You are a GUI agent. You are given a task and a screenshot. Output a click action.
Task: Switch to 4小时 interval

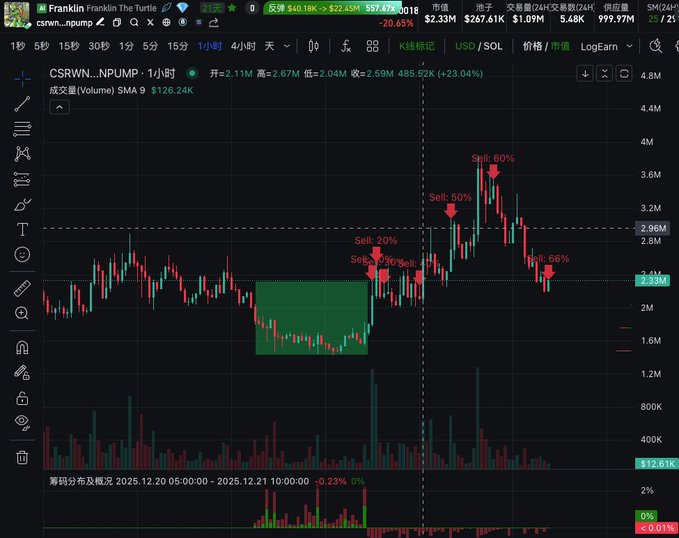pyautogui.click(x=243, y=46)
